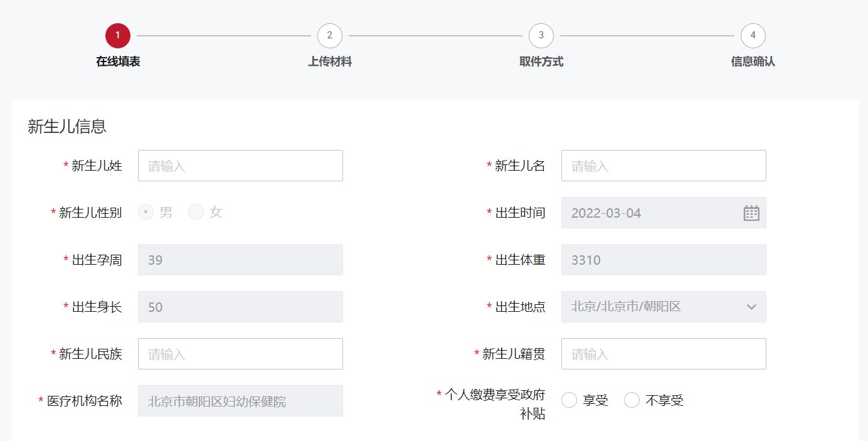Choose 享受 for government subsidy

[x=569, y=400]
